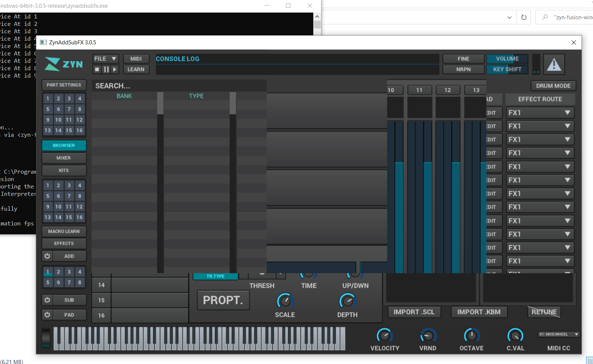Start playback with the play button

[x=115, y=69]
